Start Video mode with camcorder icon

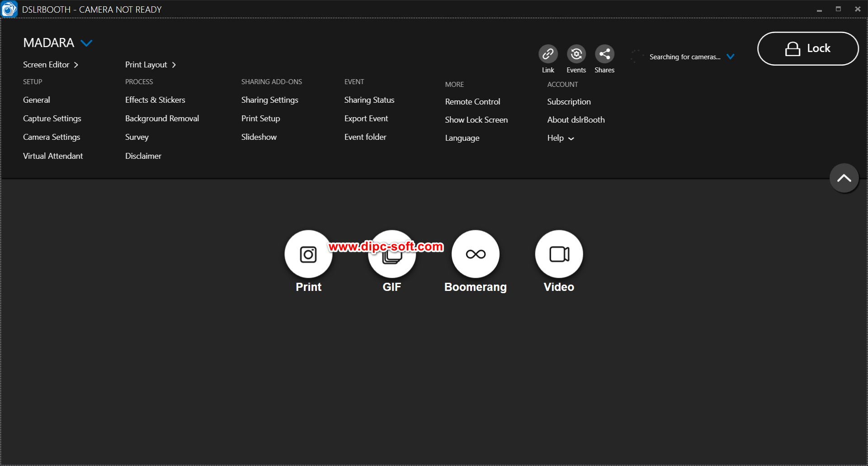coord(559,254)
